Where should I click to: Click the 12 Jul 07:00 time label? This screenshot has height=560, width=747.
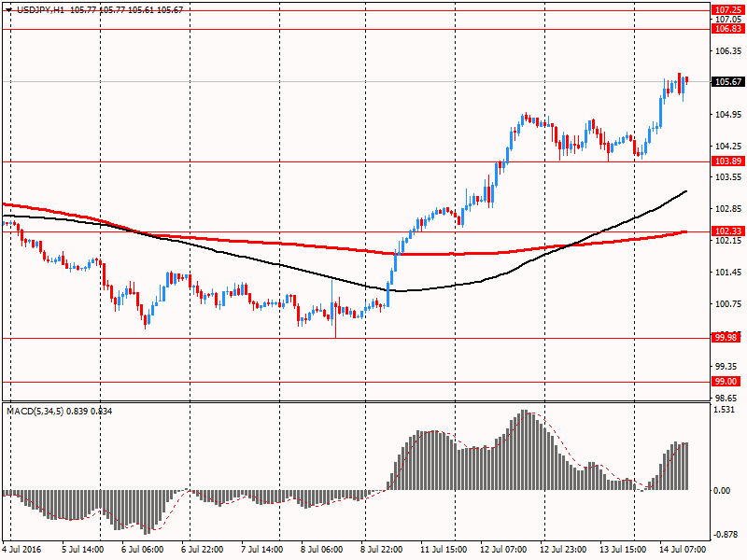pos(503,549)
